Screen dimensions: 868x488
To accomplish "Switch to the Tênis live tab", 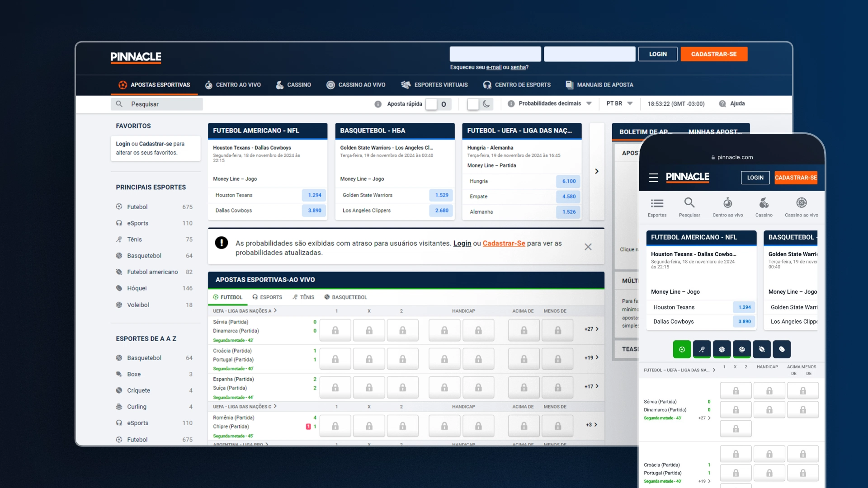I will click(x=305, y=297).
